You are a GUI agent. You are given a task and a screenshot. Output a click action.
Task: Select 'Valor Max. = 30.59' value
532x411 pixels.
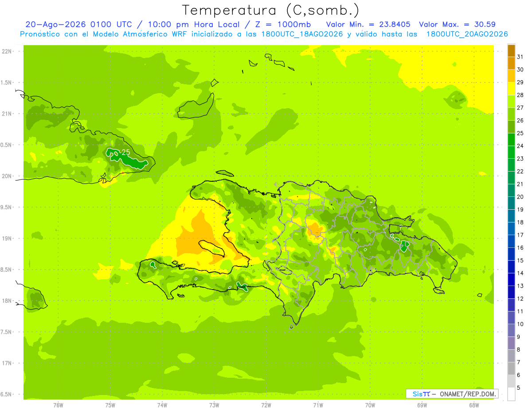[458, 24]
